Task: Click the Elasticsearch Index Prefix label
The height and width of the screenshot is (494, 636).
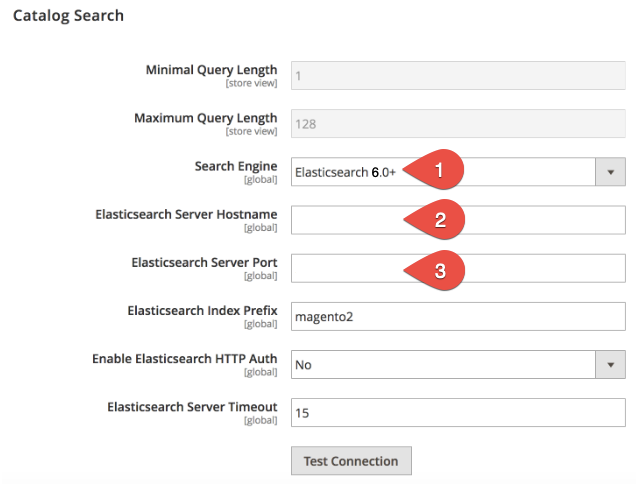Action: 202,310
